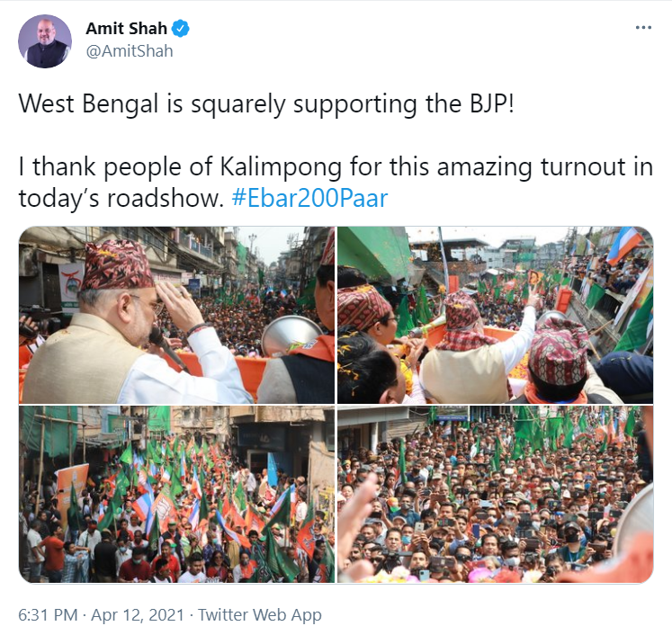View the top-right roadshow photo with flower petals
672x635 pixels.
(x=496, y=315)
